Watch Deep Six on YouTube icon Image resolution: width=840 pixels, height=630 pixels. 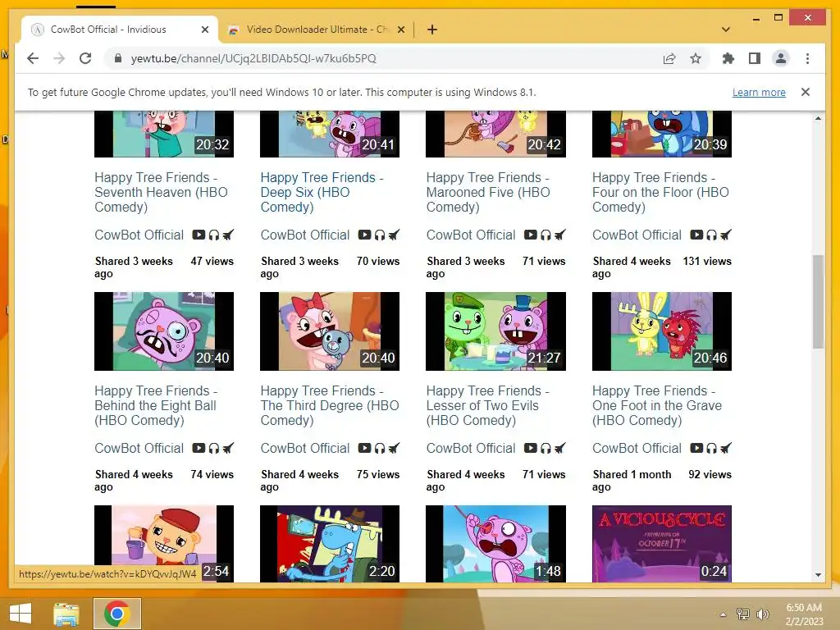click(x=365, y=235)
